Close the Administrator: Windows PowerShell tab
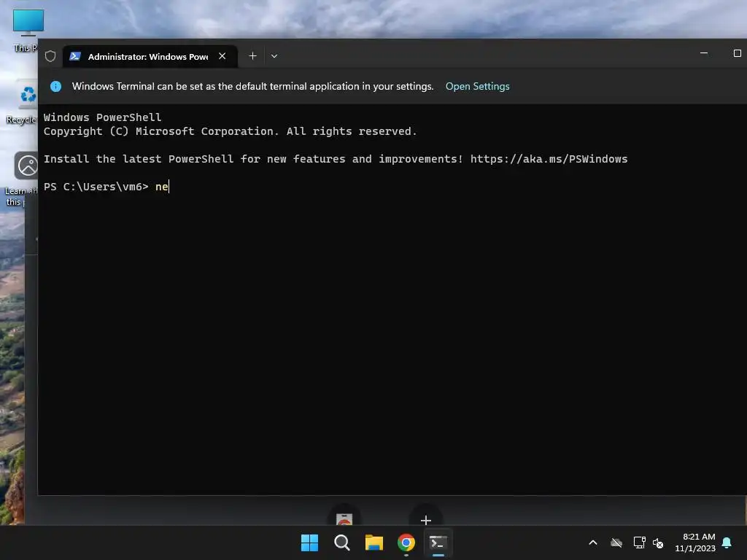Image resolution: width=747 pixels, height=560 pixels. [x=222, y=56]
